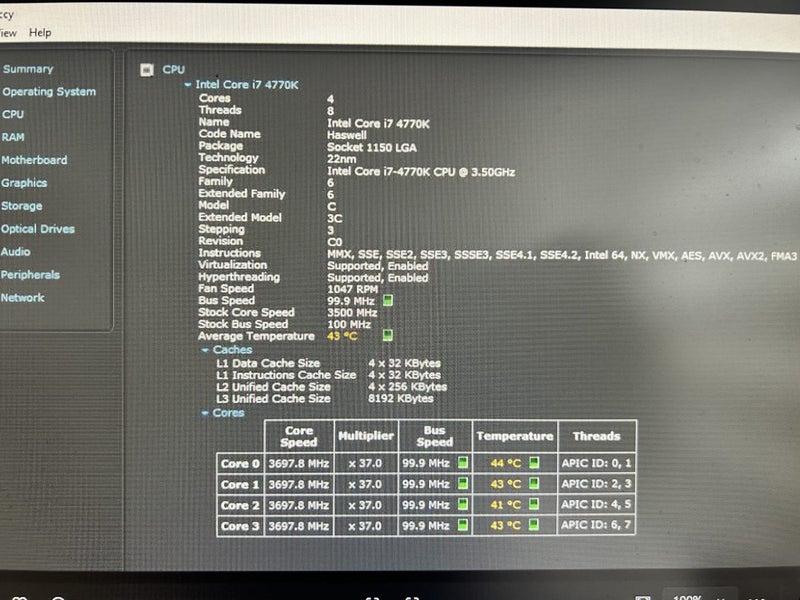The height and width of the screenshot is (600, 800).
Task: Click Core 1's bus speed green indicator
Action: (462, 483)
